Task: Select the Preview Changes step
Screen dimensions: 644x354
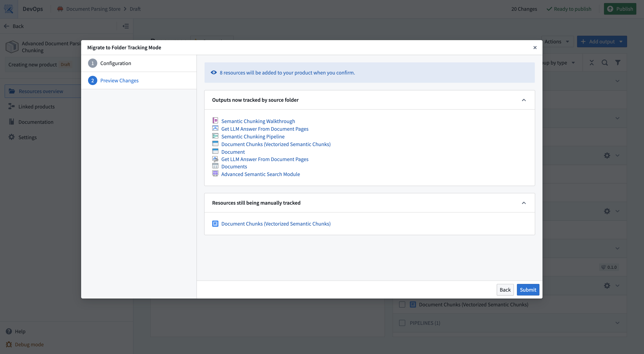Action: pos(120,80)
